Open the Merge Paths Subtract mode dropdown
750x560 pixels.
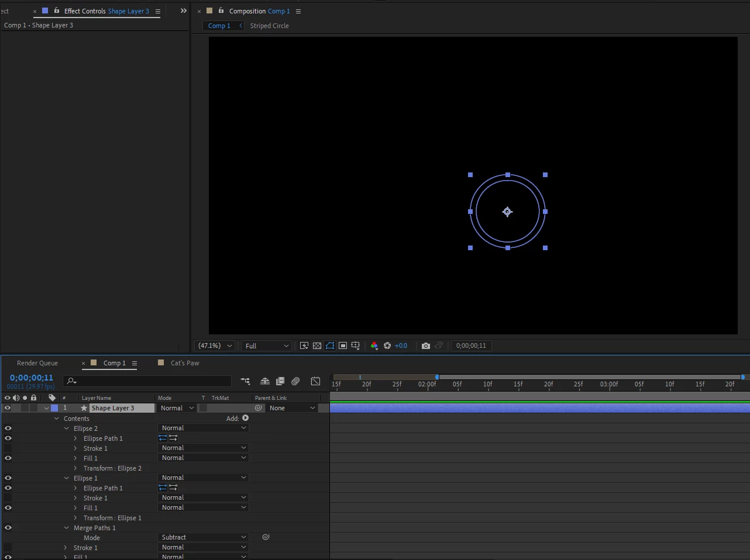tap(204, 537)
